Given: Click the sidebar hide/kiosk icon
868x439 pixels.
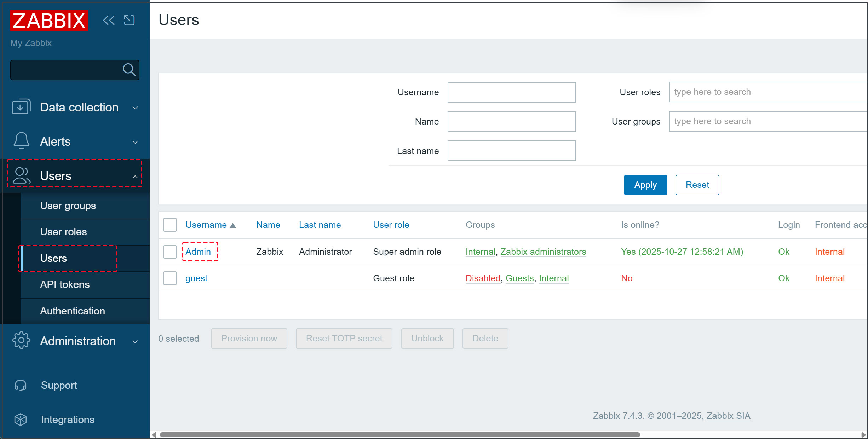Looking at the screenshot, I should (130, 20).
